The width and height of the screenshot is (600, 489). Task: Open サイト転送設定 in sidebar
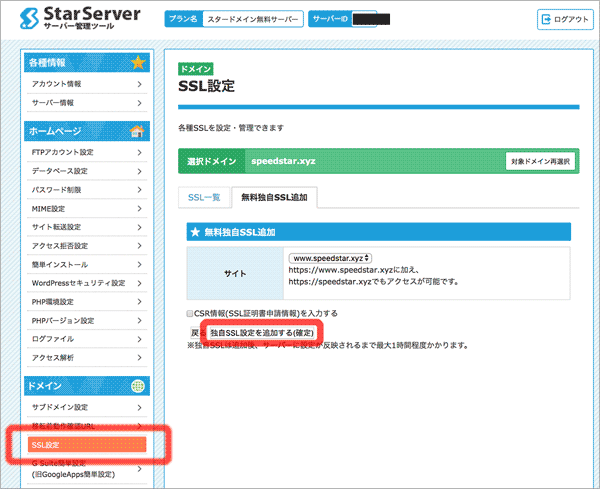click(x=87, y=227)
